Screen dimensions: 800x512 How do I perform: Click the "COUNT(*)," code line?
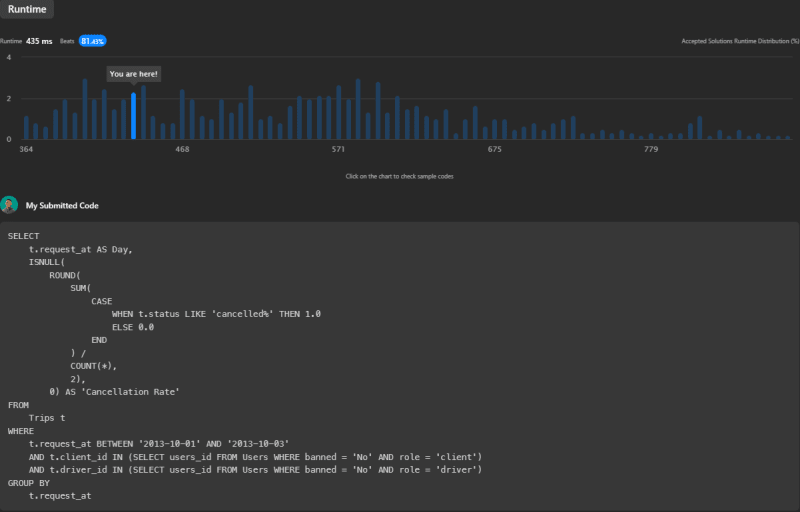pos(94,366)
